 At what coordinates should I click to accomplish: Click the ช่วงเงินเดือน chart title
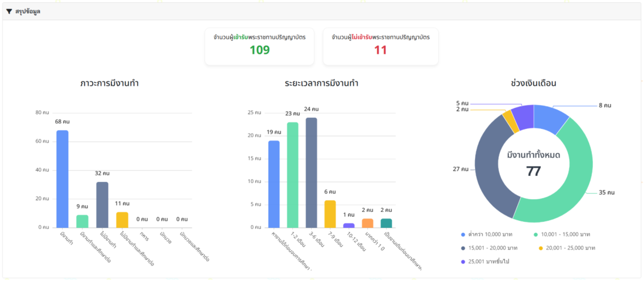pos(534,83)
